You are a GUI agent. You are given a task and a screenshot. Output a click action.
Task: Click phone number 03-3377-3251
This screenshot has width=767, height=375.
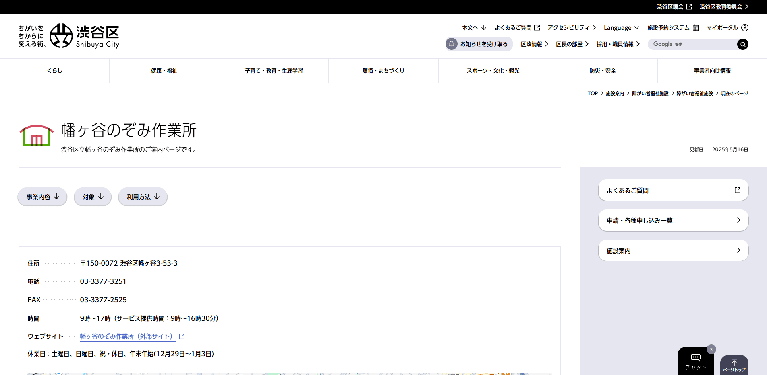(103, 281)
